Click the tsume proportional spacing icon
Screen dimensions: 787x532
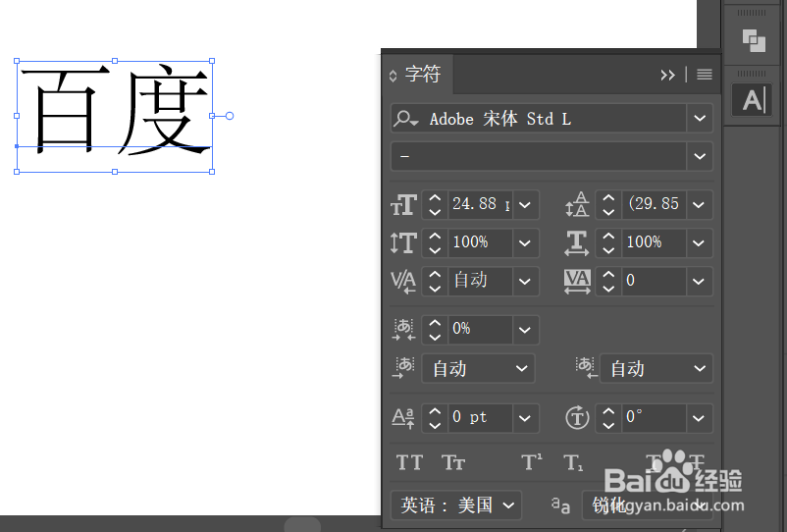[404, 330]
